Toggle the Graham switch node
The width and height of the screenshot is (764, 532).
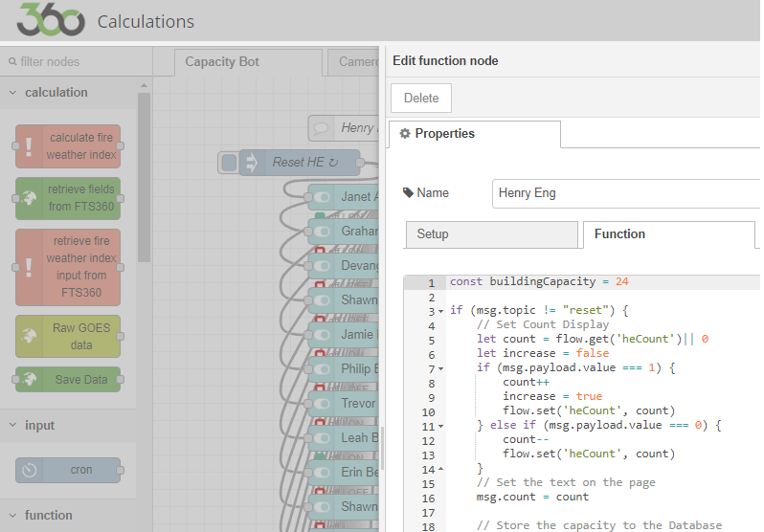tap(322, 231)
